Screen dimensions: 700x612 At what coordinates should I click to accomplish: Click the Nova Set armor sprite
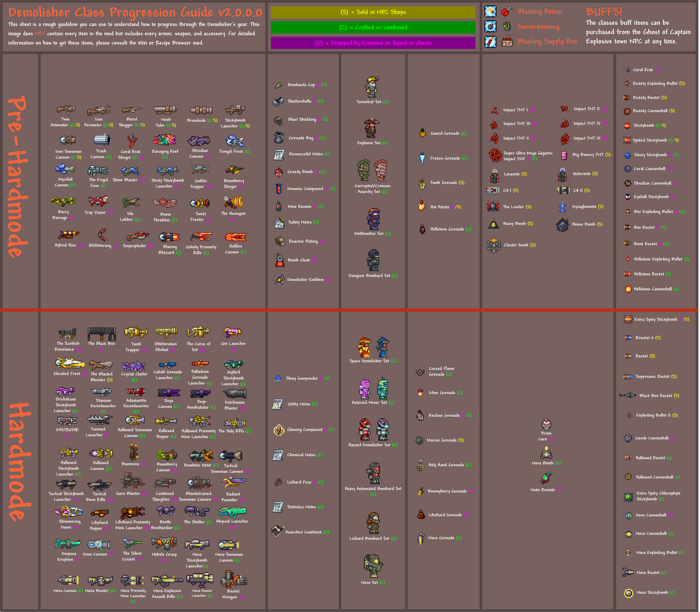click(372, 566)
